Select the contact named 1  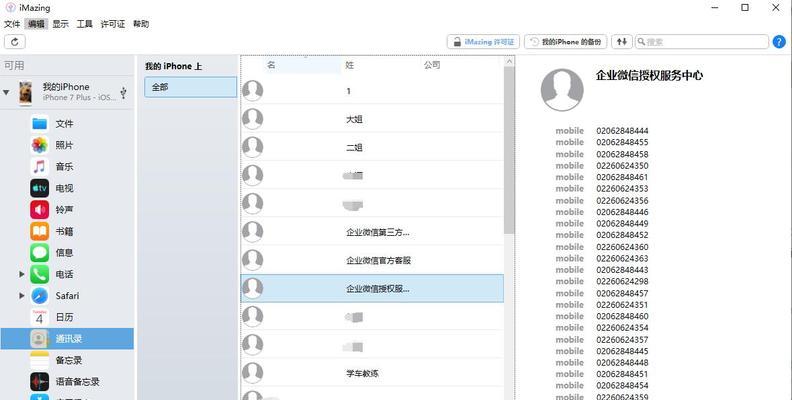tap(372, 91)
